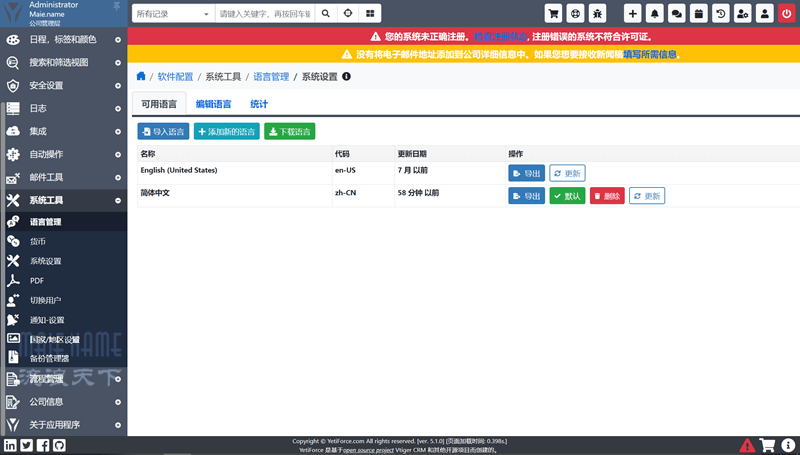Viewport: 800px width, 455px height.
Task: Open Twitter icon in footer
Action: [27, 445]
